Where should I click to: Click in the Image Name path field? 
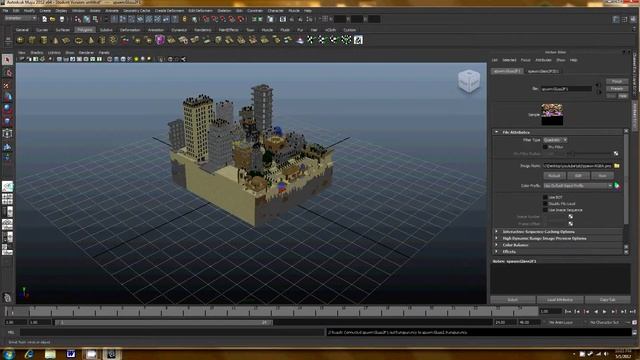pyautogui.click(x=577, y=166)
